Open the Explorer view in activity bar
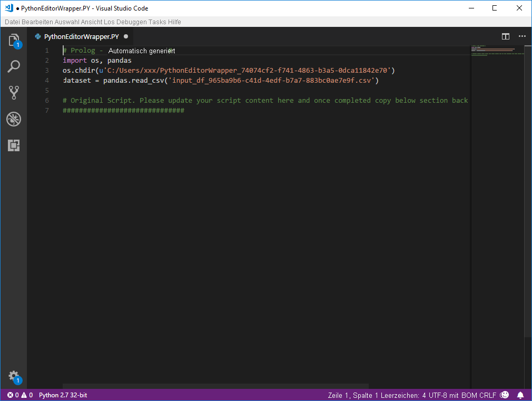Image resolution: width=532 pixels, height=401 pixels. pyautogui.click(x=14, y=40)
